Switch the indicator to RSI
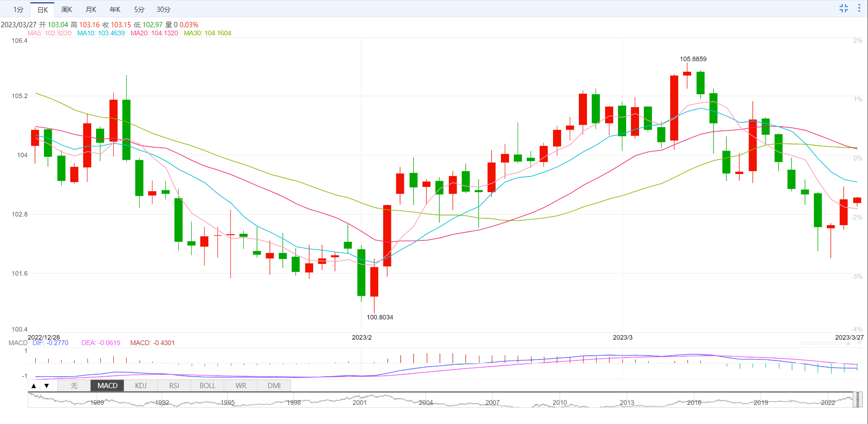The image size is (868, 424). [174, 386]
